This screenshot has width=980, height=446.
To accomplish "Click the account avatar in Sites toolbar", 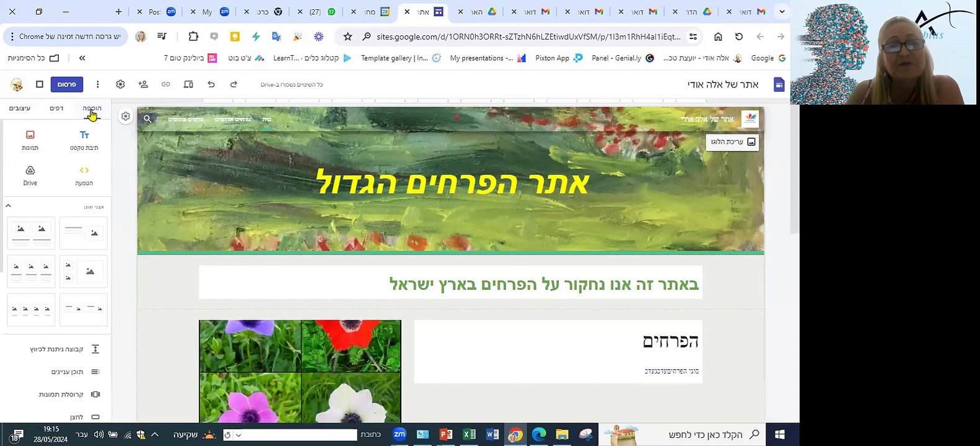I will click(x=17, y=84).
